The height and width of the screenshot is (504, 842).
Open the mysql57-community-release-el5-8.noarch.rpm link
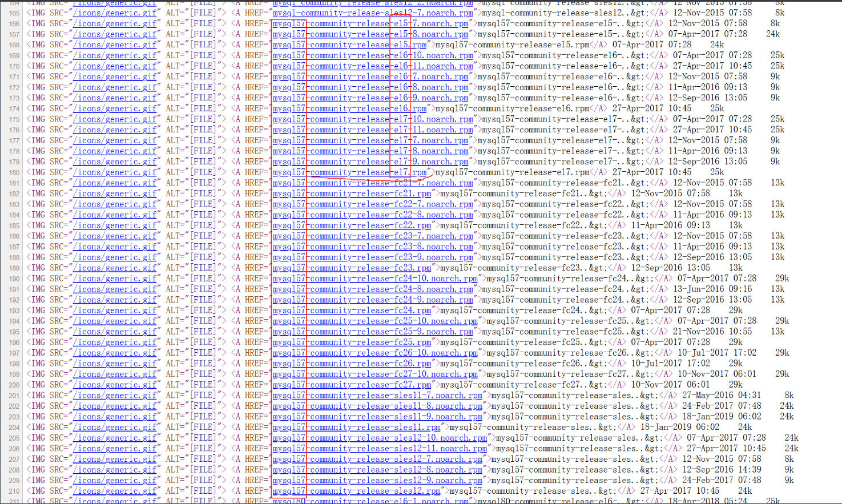coord(370,34)
